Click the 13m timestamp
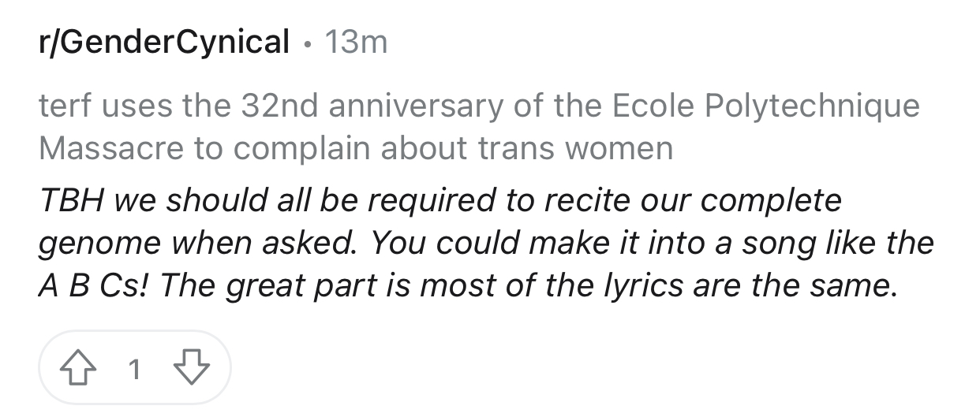980x417 pixels. [356, 42]
